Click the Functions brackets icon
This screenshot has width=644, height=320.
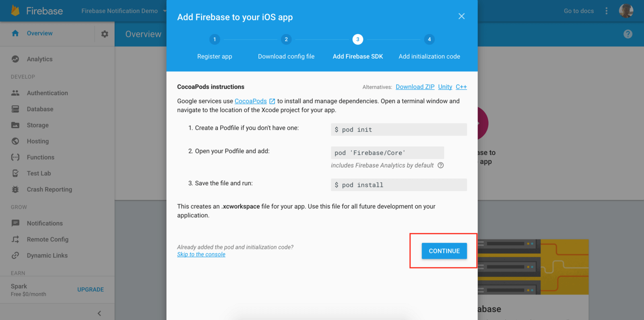point(15,157)
